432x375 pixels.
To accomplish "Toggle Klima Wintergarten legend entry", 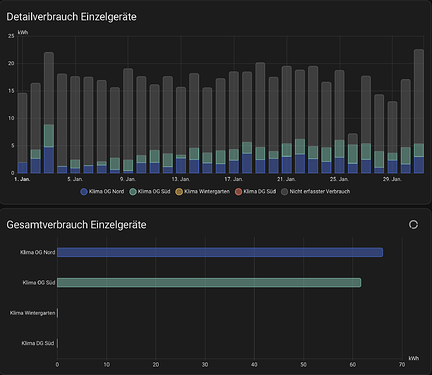I will [x=203, y=192].
